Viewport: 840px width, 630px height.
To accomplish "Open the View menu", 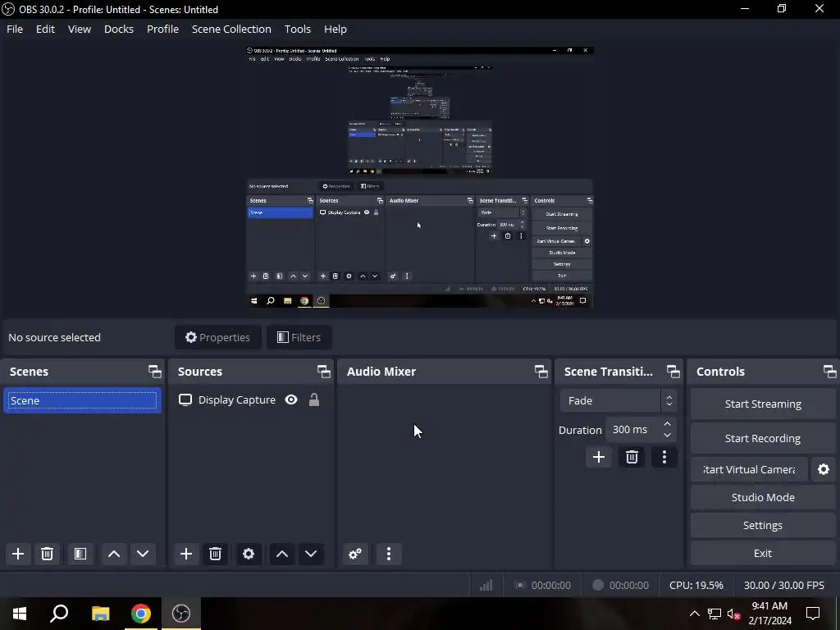I will coord(80,29).
